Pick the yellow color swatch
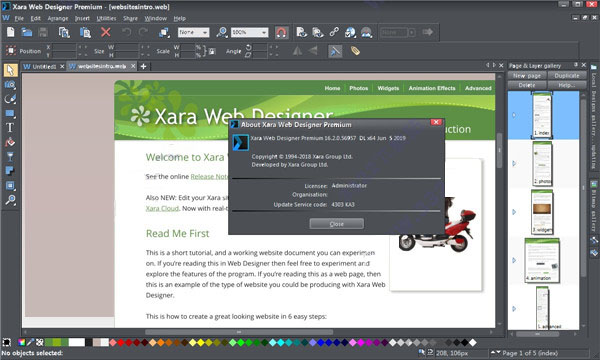 pos(201,342)
